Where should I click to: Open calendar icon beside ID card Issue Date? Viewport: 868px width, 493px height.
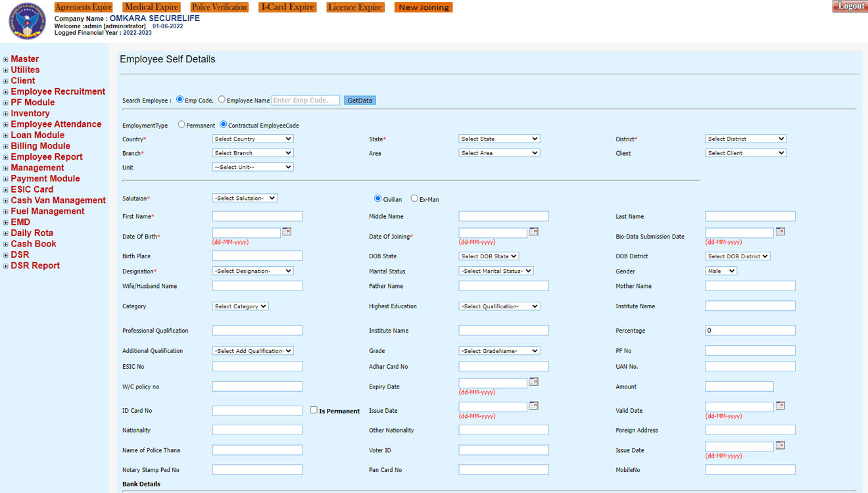(x=534, y=406)
